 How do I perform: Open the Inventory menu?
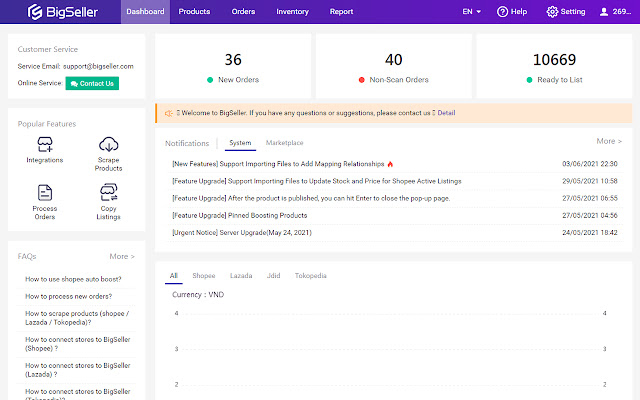(292, 12)
